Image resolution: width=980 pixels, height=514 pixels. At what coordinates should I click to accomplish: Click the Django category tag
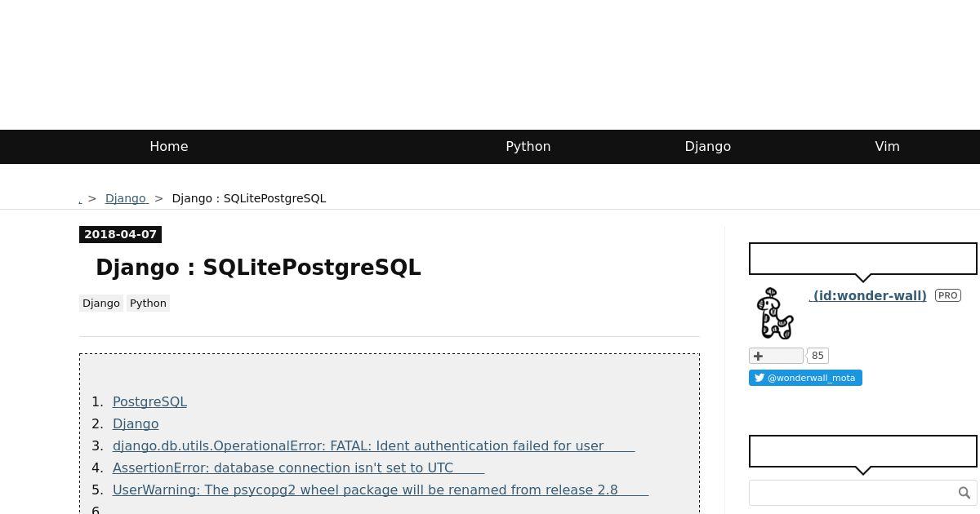101,303
